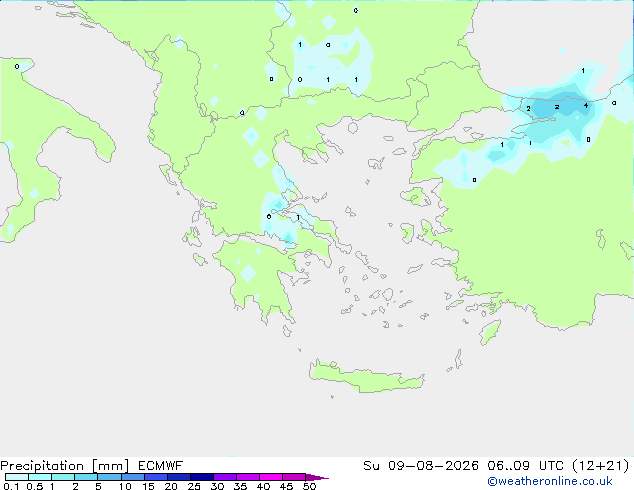Click the legend value label '25'
634x490 pixels.
point(194,486)
